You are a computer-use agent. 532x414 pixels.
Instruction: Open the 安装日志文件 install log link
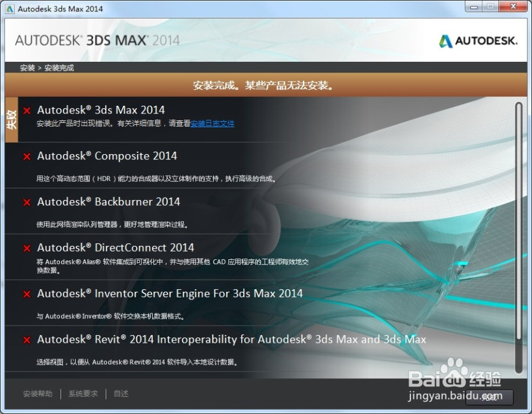pos(213,124)
